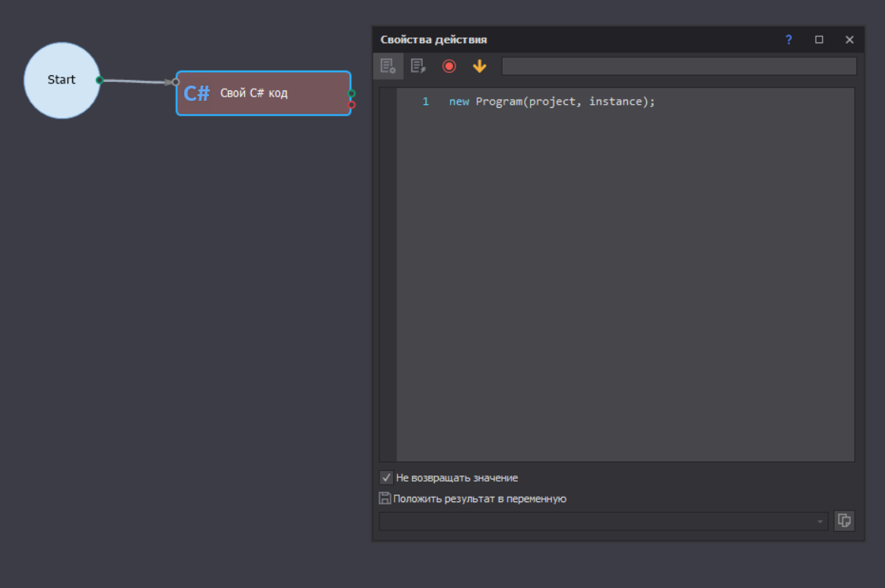This screenshot has width=885, height=588.
Task: Select the Start node on the canvas
Action: [62, 80]
